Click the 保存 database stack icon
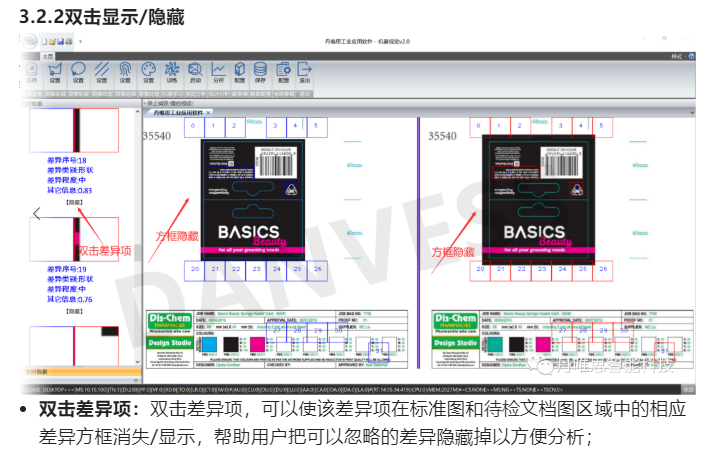The width and height of the screenshot is (706, 460). click(x=260, y=72)
